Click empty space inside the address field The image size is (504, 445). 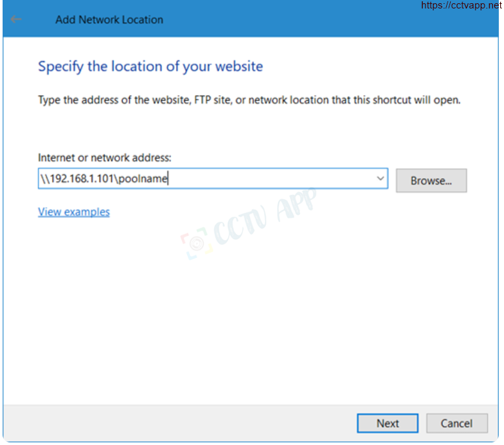tap(273, 179)
